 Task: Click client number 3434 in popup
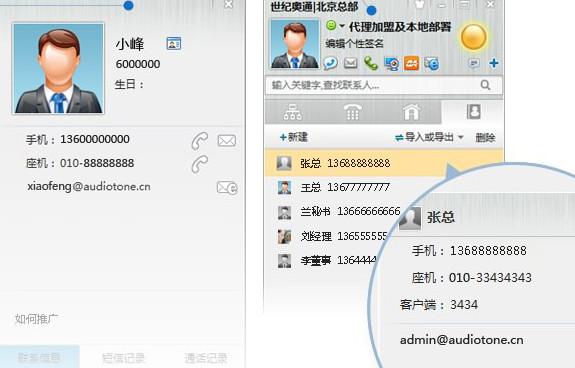464,305
